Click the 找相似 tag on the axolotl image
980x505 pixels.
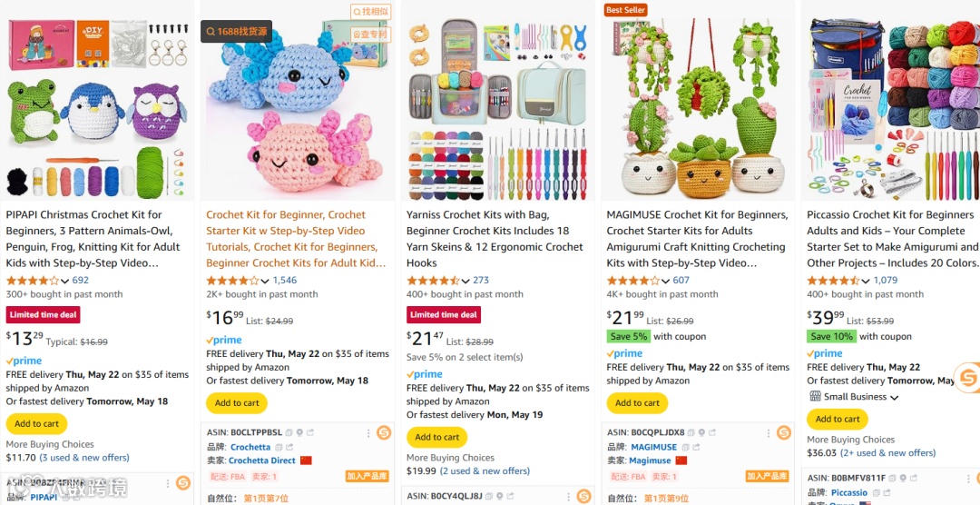pos(370,11)
